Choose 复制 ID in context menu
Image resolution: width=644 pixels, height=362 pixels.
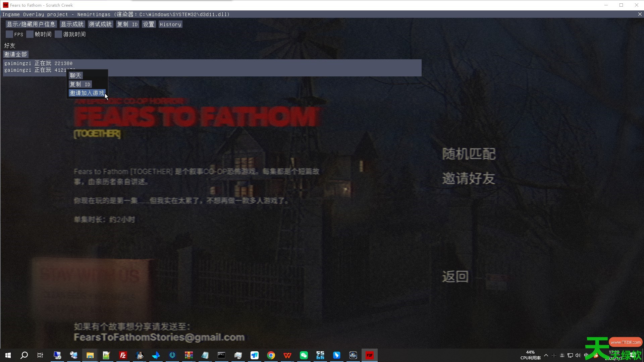(x=80, y=84)
